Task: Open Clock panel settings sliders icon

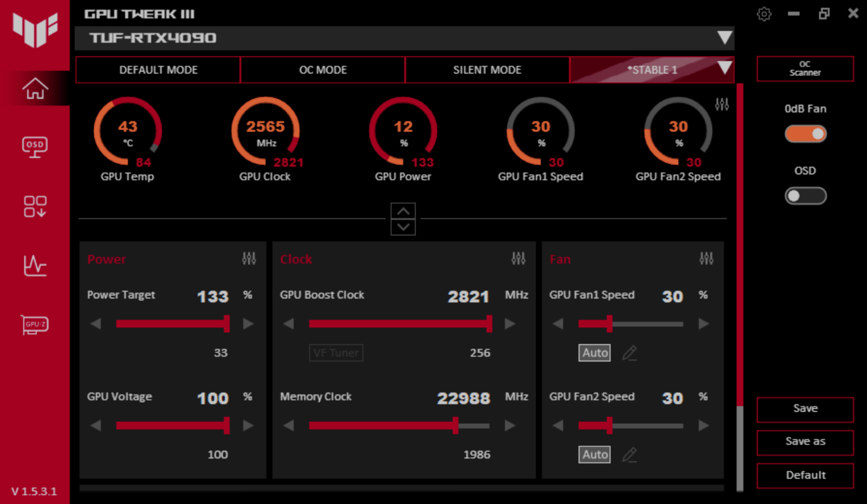Action: pyautogui.click(x=518, y=259)
